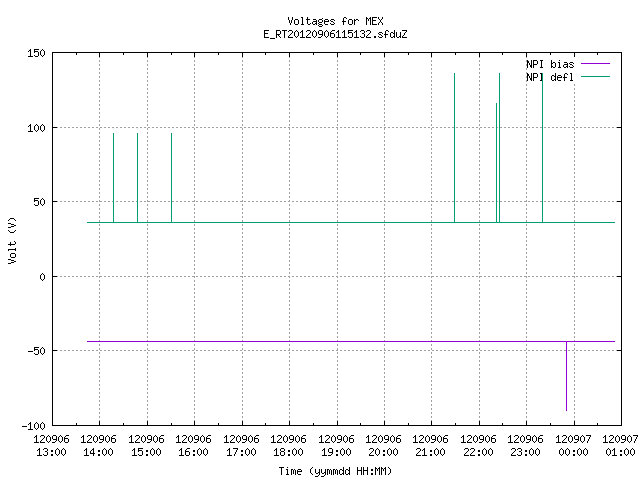The image size is (640, 480).
Task: Click the x-axis label 120906 19:00
Action: (x=336, y=446)
